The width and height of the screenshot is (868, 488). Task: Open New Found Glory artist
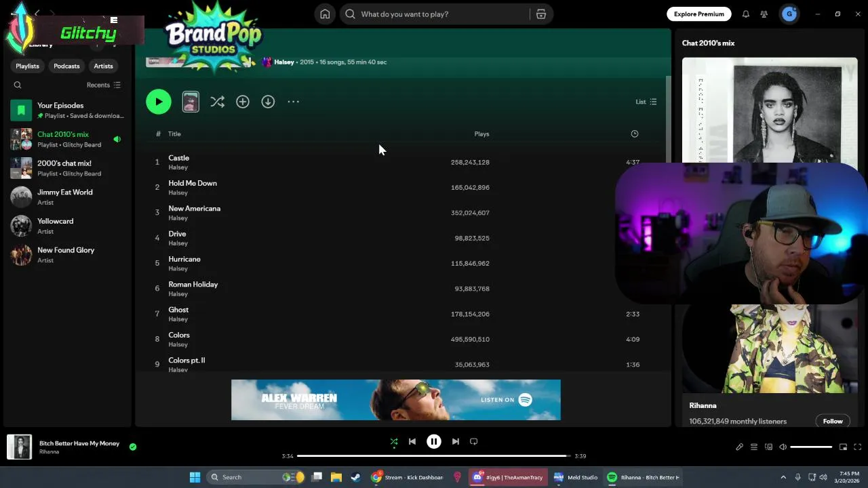(66, 255)
